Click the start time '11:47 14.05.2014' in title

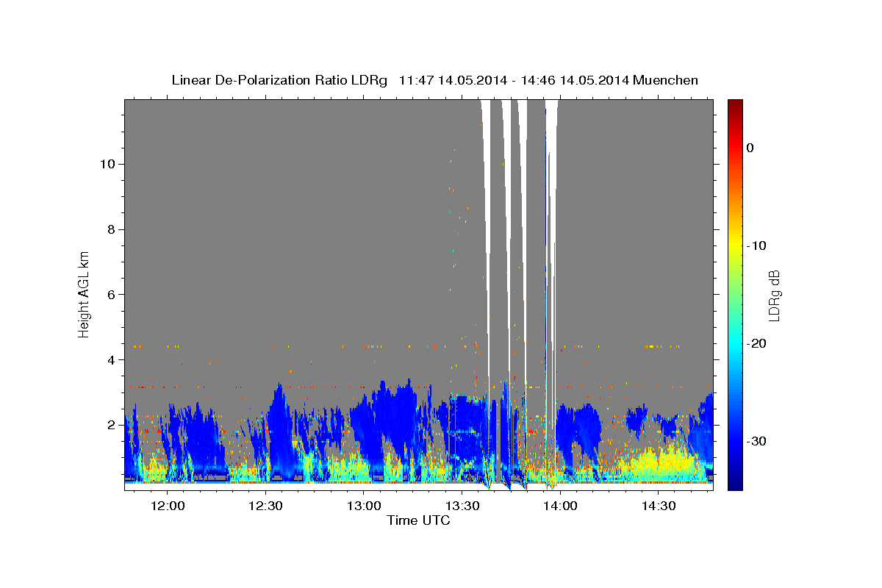point(453,80)
